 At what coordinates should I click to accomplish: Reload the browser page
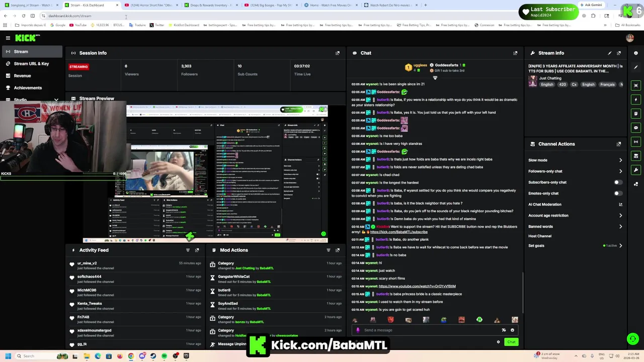click(x=23, y=16)
